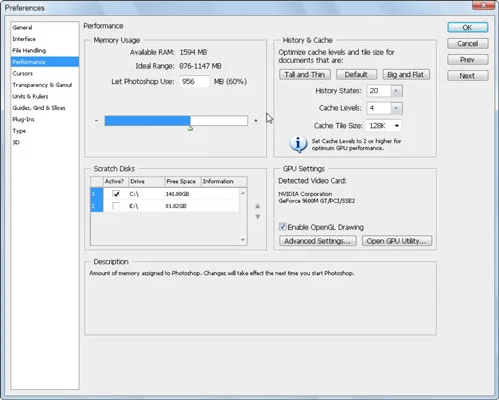Apply the Big and Flat cache preset
499x400 pixels.
tap(406, 74)
